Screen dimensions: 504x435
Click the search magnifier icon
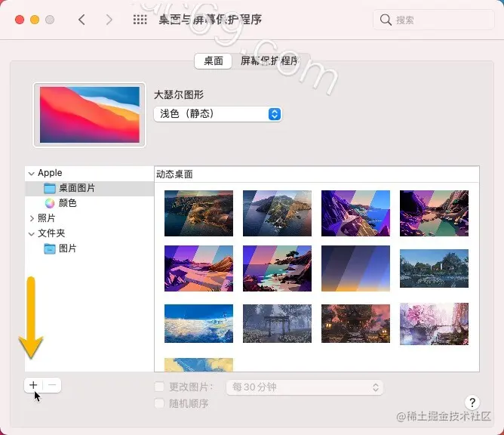click(x=386, y=20)
